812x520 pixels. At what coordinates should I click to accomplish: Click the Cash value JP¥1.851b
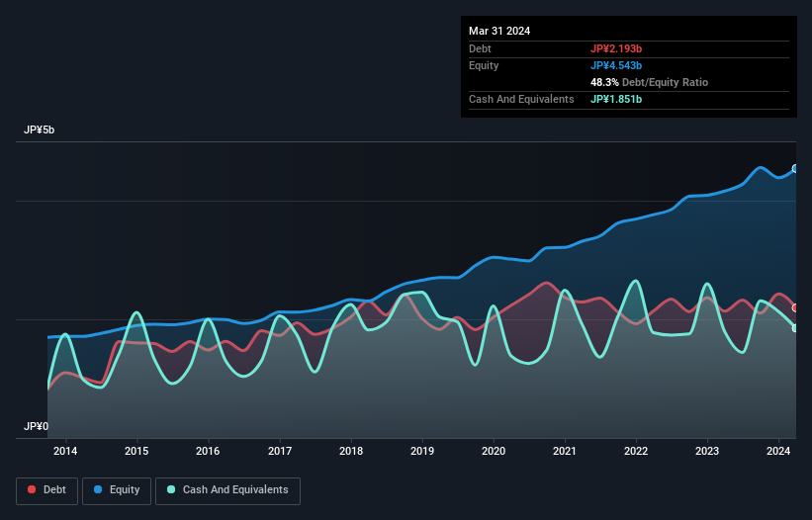pyautogui.click(x=616, y=99)
